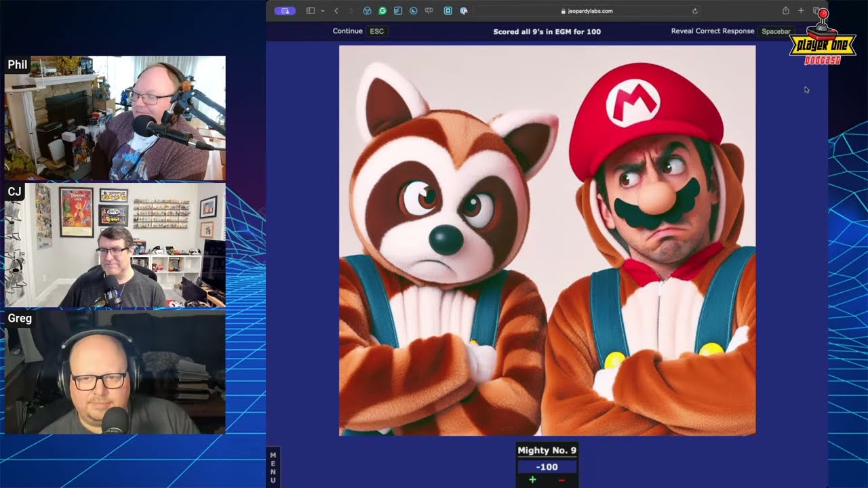Click the Mighty No. 9 team name
This screenshot has height=488, width=868.
click(547, 450)
